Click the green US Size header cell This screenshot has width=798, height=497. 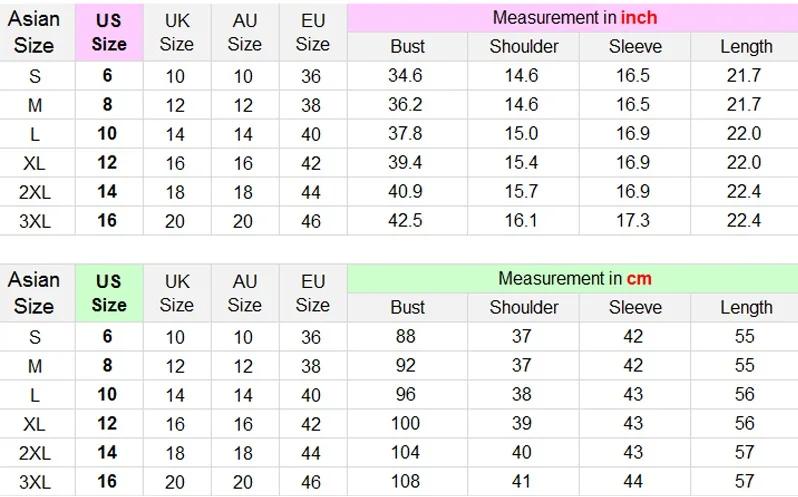pyautogui.click(x=109, y=293)
